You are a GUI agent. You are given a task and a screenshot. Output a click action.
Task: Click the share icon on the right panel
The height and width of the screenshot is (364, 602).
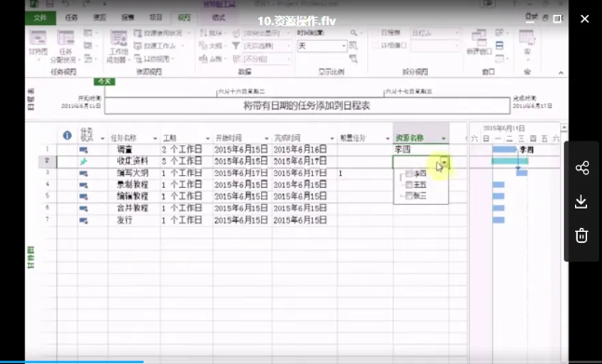point(582,168)
